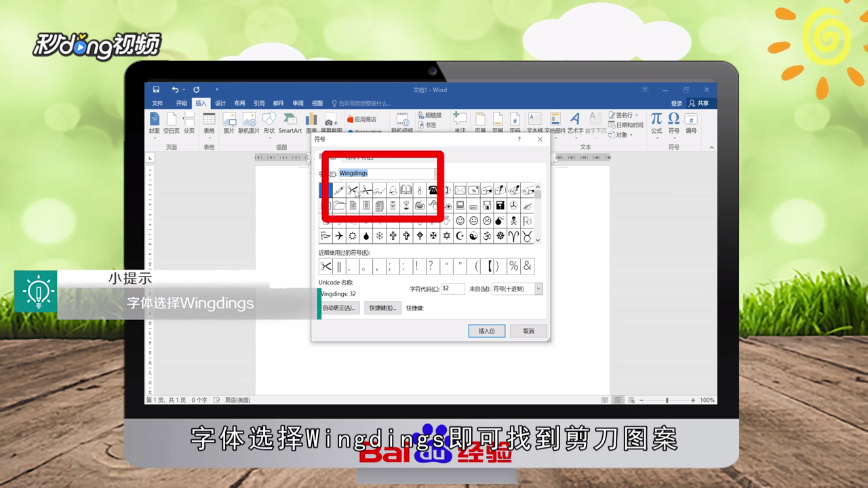Open 自动更正 settings button
Image resolution: width=868 pixels, height=488 pixels.
pyautogui.click(x=339, y=308)
